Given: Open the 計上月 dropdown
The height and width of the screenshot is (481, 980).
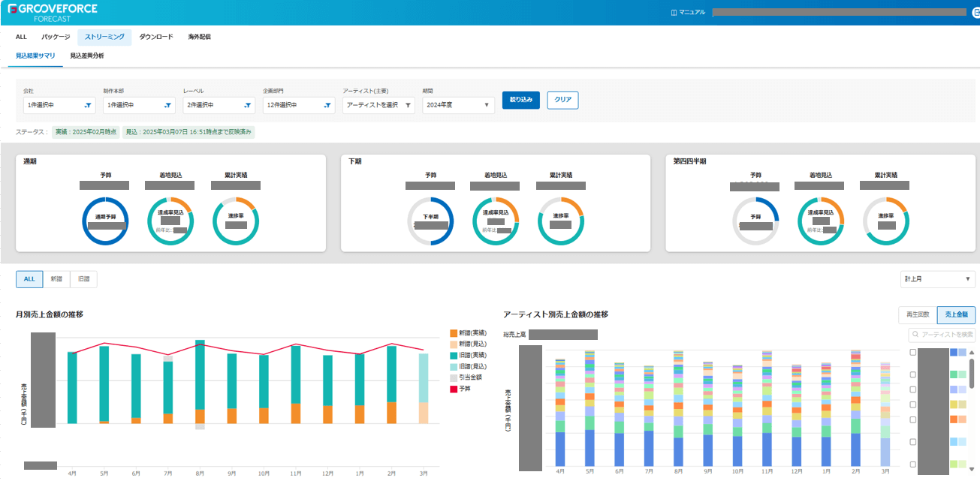Looking at the screenshot, I should (x=937, y=279).
